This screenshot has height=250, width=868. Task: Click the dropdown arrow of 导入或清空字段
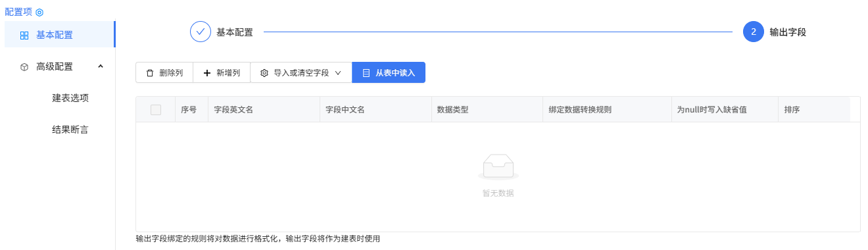(x=338, y=73)
